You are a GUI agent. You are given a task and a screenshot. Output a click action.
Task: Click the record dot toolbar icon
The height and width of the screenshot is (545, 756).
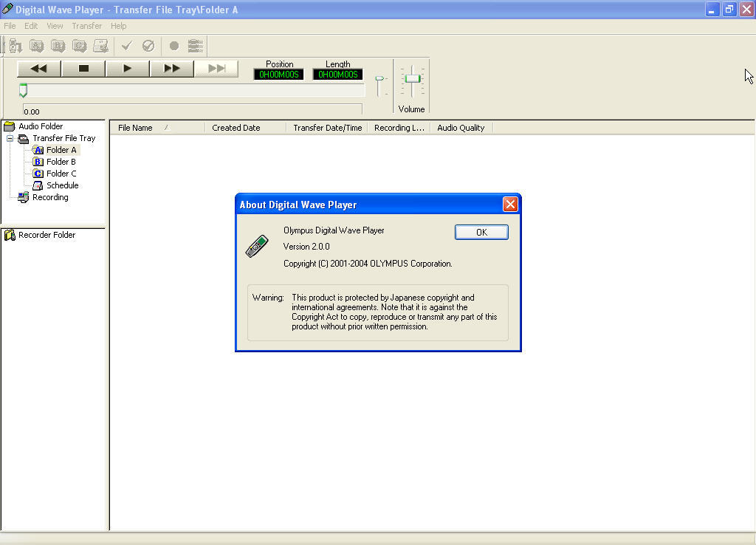(x=174, y=46)
